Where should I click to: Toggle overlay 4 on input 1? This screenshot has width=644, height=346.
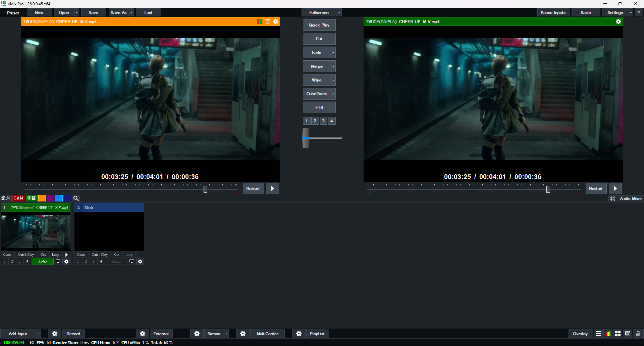click(27, 262)
